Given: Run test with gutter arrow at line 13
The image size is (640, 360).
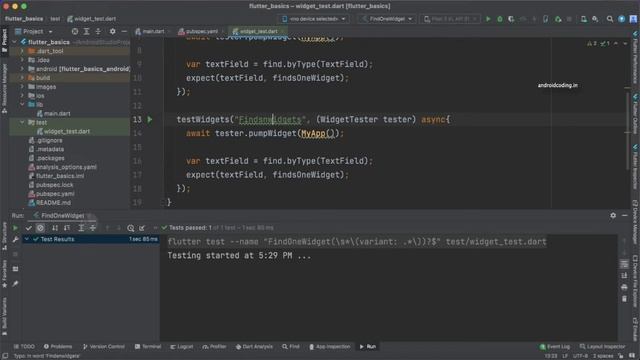Looking at the screenshot, I should 150,120.
